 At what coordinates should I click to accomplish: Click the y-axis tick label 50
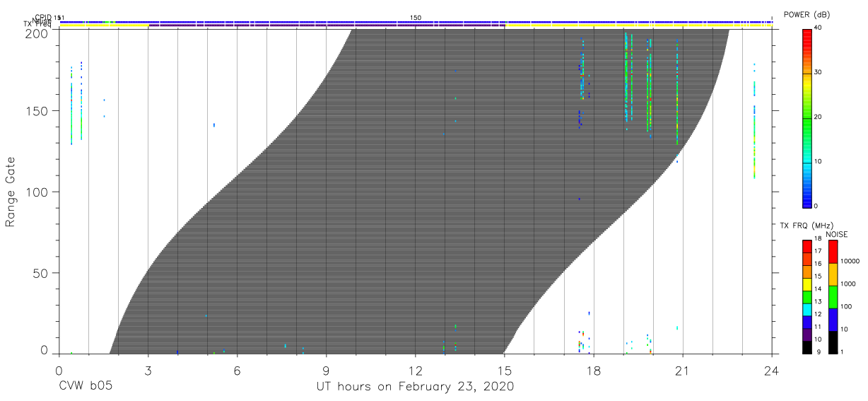pyautogui.click(x=40, y=273)
